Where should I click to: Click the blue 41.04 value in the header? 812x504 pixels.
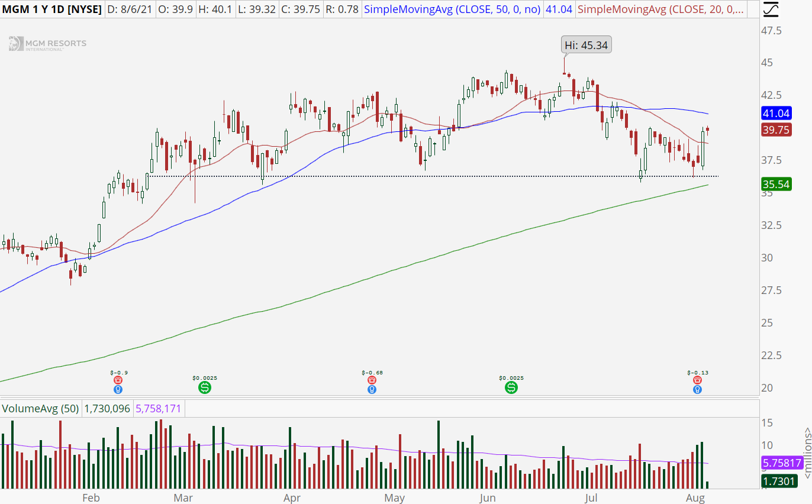click(x=559, y=9)
